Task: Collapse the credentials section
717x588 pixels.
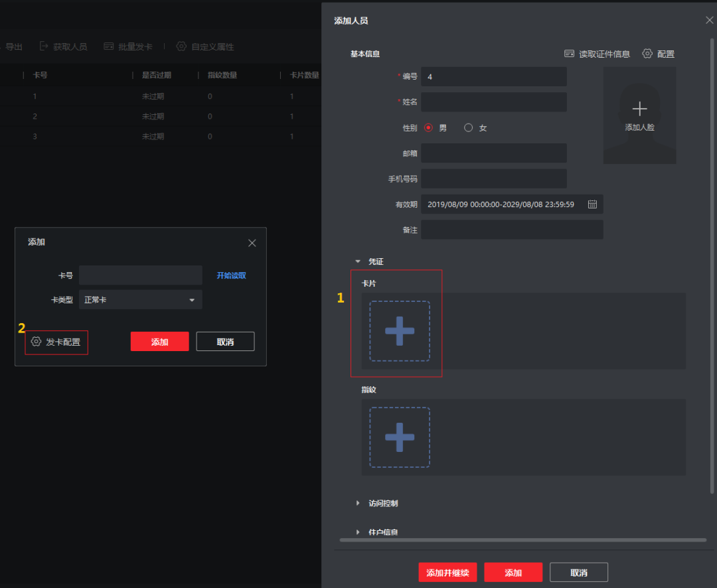Action: point(358,261)
